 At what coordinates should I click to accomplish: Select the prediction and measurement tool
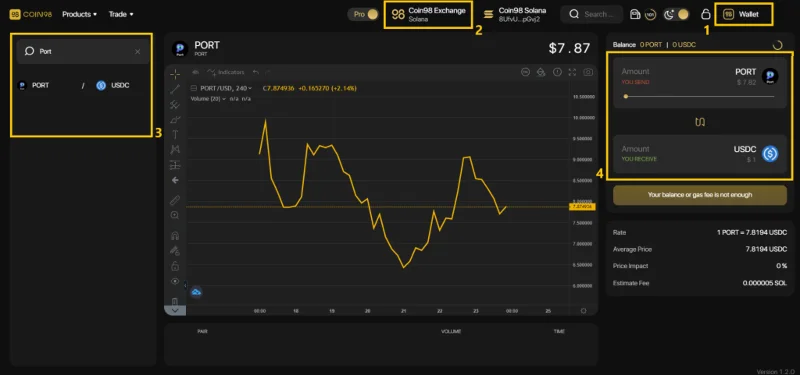(175, 165)
